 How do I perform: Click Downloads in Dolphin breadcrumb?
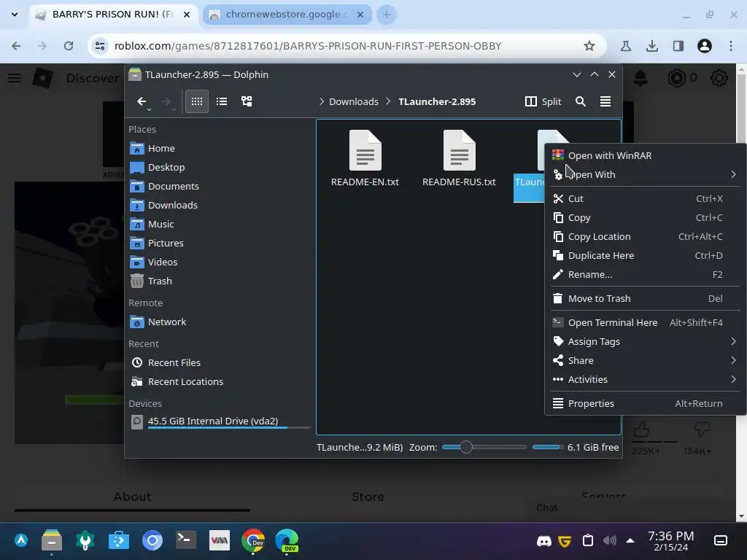pos(354,101)
